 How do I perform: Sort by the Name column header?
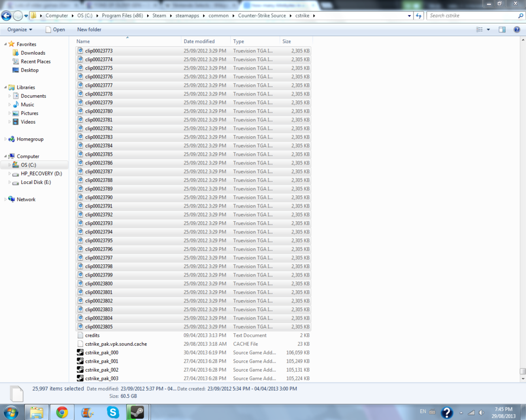coord(127,41)
